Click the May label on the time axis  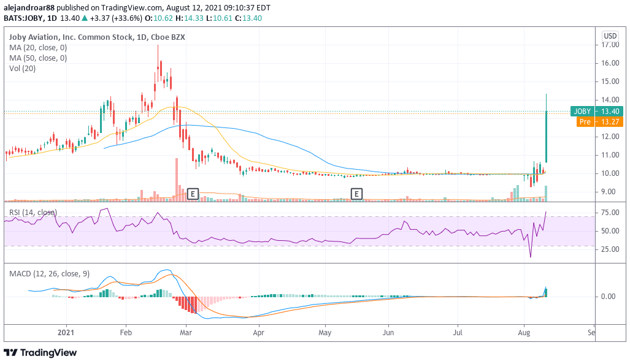pos(325,333)
